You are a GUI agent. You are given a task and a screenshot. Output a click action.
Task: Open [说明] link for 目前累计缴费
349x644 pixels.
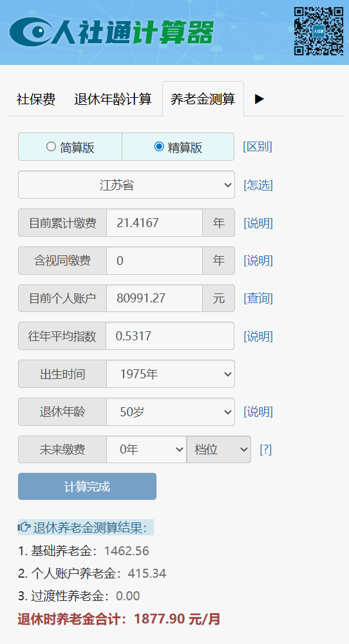pyautogui.click(x=258, y=223)
